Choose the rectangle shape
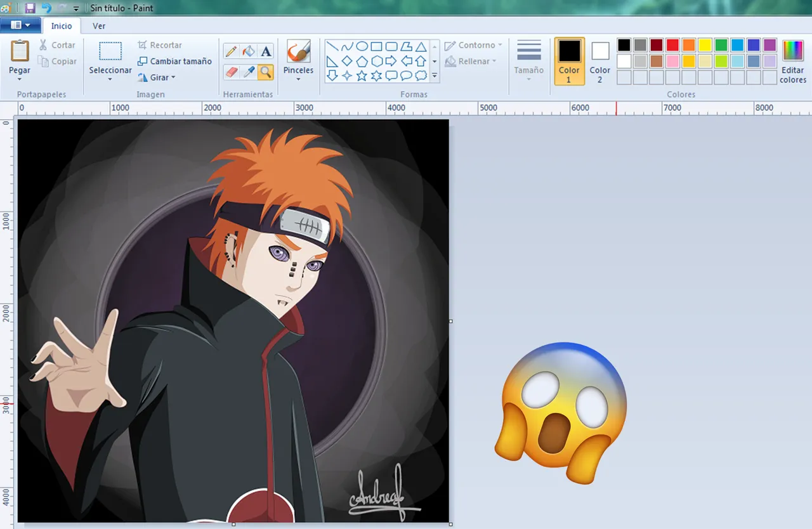Image resolution: width=812 pixels, height=529 pixels. pyautogui.click(x=376, y=46)
